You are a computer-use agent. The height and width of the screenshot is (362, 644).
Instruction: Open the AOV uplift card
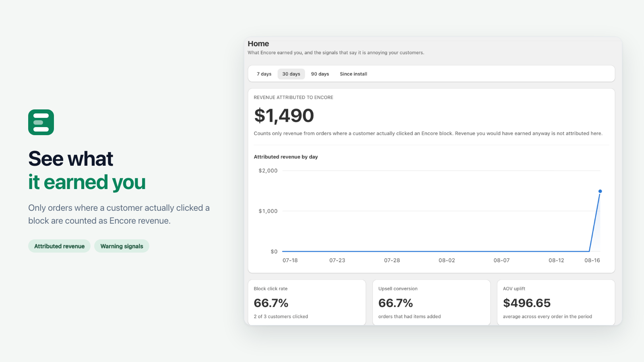pos(556,302)
